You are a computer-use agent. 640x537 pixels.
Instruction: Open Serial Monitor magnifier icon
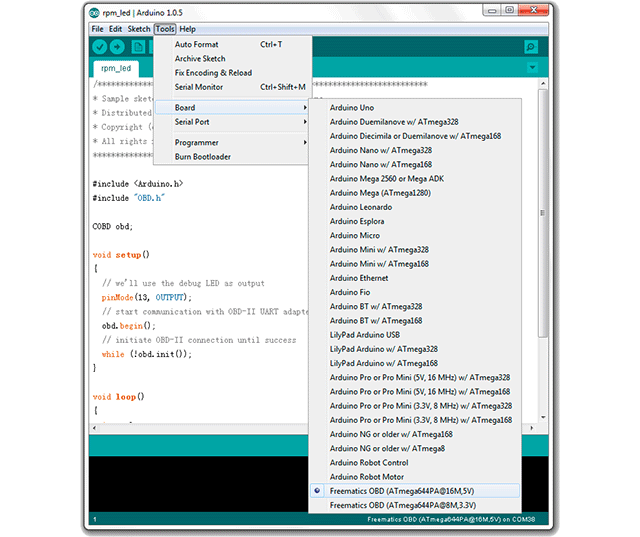[x=530, y=47]
